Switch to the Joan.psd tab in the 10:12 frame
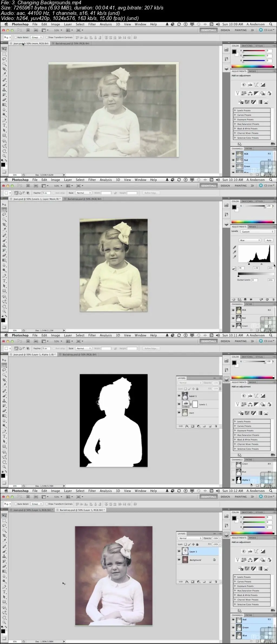Image resolution: width=277 pixels, height=644 pixels. [x=32, y=510]
